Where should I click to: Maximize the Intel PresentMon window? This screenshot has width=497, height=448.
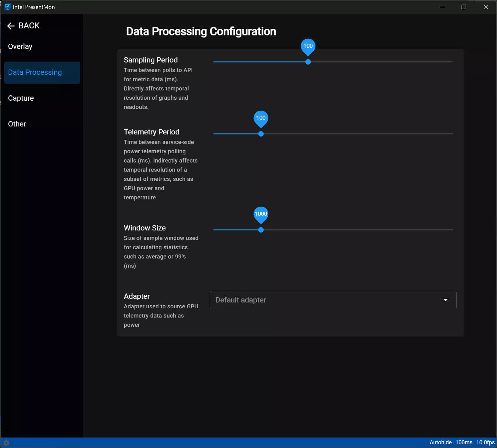464,7
